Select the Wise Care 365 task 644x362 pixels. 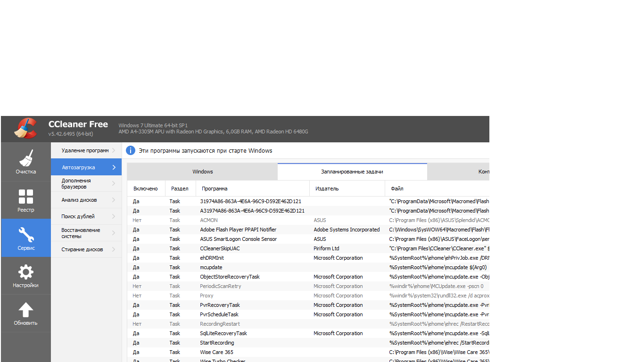pyautogui.click(x=308, y=352)
